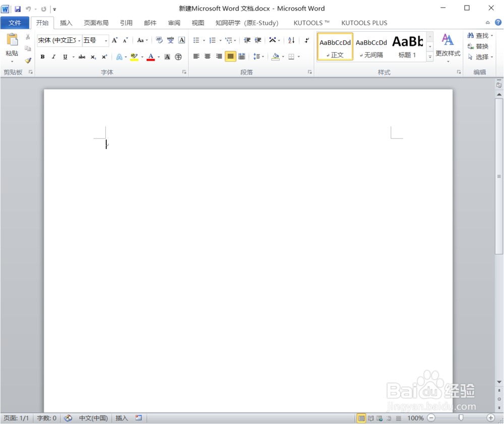Center align text

(208, 56)
